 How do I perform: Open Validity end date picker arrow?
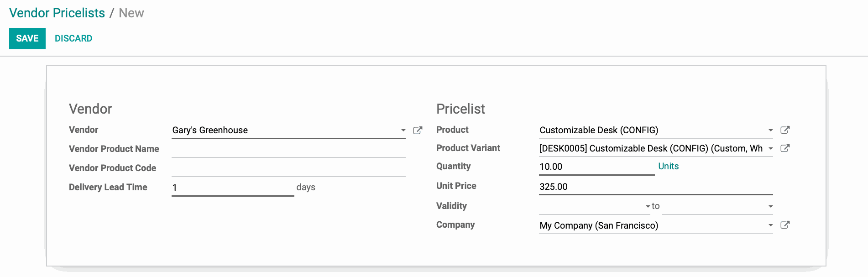(x=770, y=207)
